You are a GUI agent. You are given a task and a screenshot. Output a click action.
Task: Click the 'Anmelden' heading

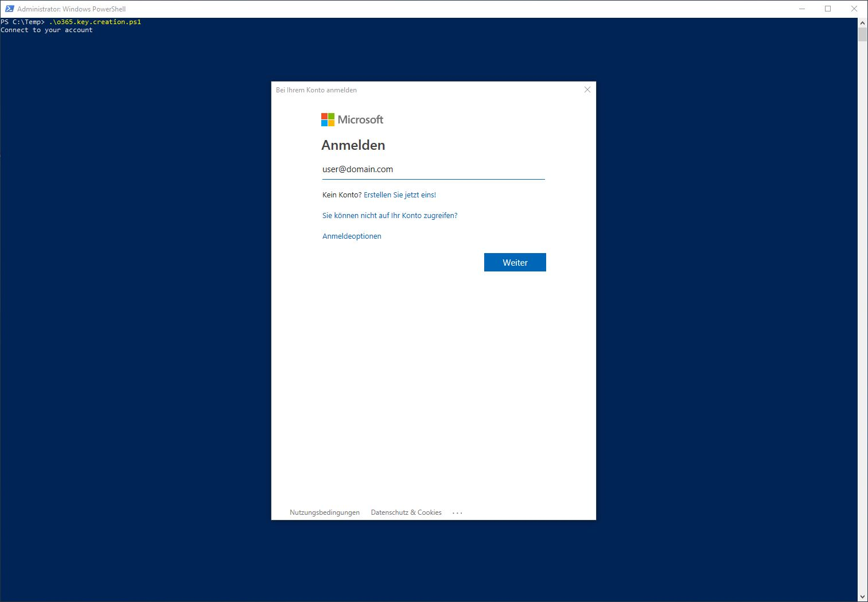[353, 145]
